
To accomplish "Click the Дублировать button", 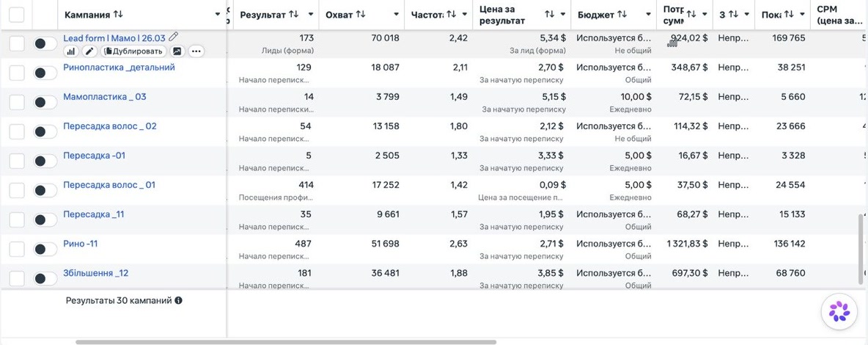I will coord(133,51).
